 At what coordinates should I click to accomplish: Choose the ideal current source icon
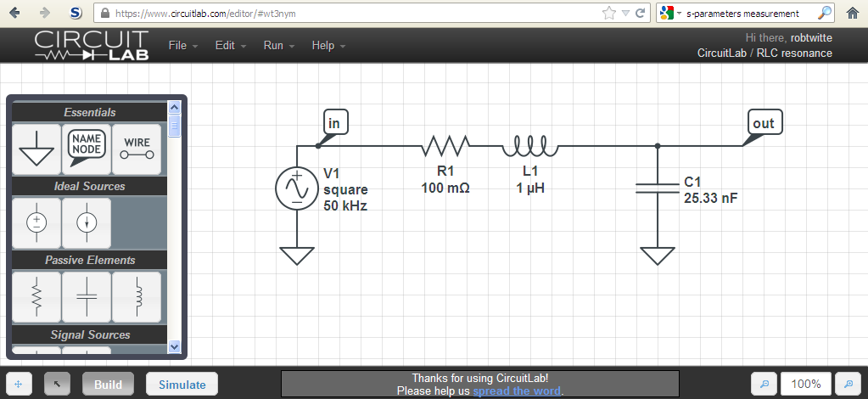(x=87, y=222)
